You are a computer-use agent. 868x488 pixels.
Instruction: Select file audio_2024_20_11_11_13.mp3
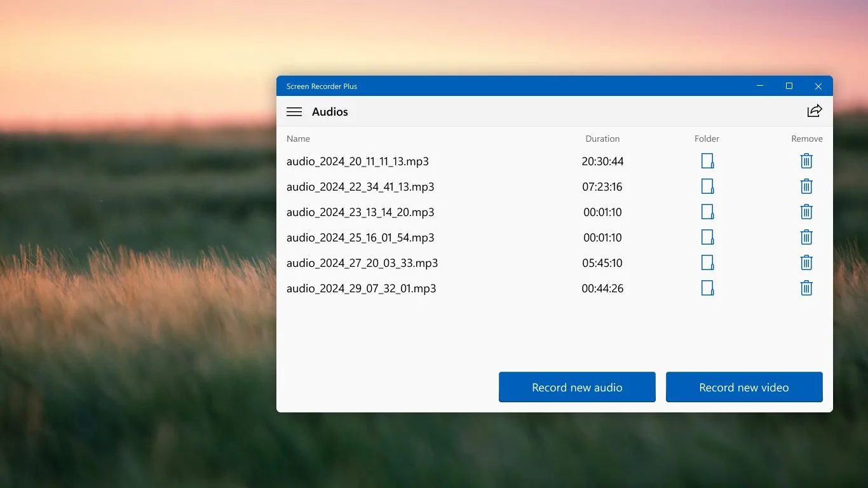coord(358,161)
